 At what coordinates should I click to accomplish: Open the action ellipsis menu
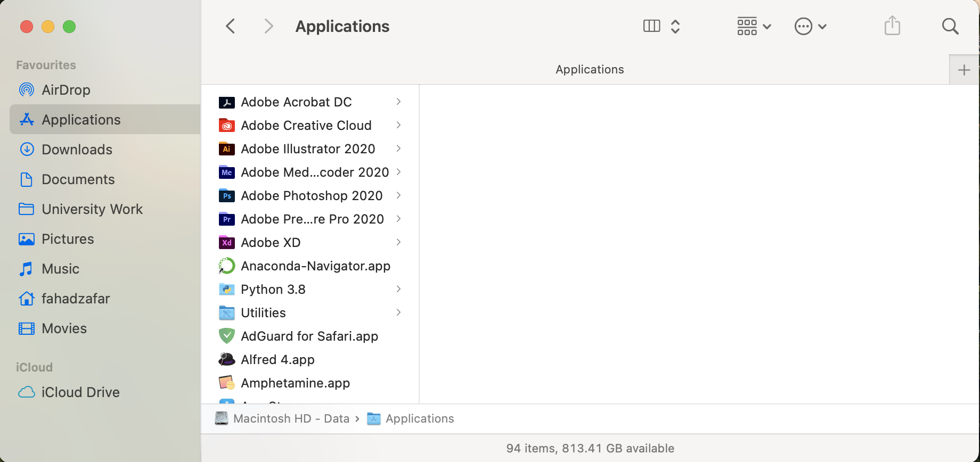pos(810,26)
